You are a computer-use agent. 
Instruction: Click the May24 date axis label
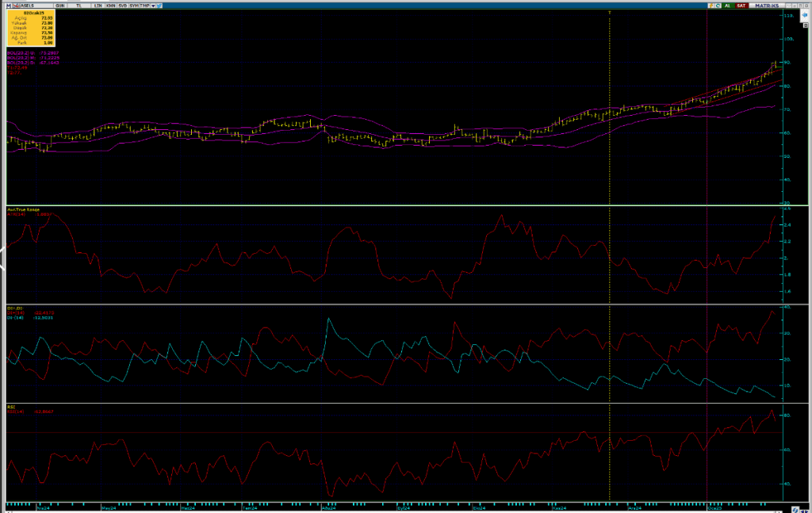pos(108,508)
